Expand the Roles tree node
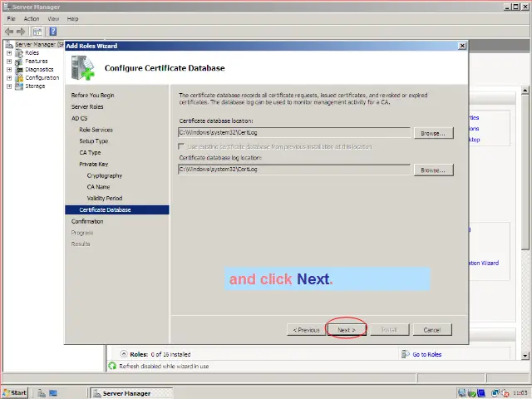This screenshot has height=399, width=532. [x=9, y=53]
